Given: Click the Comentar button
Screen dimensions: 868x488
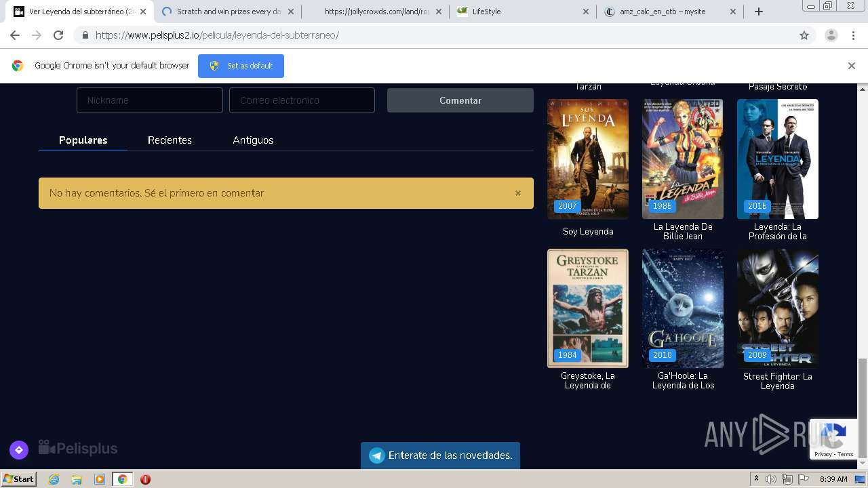Looking at the screenshot, I should point(460,100).
